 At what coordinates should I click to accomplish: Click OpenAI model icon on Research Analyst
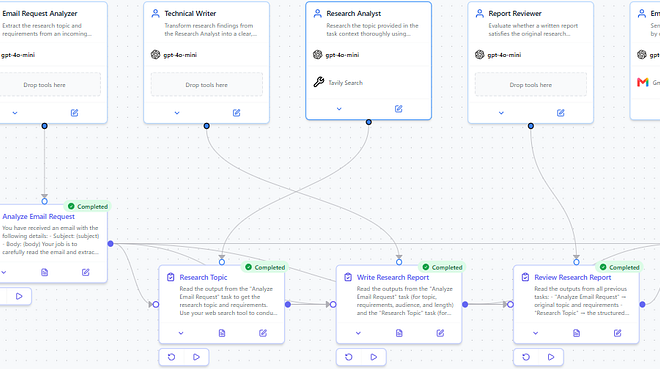[x=317, y=55]
